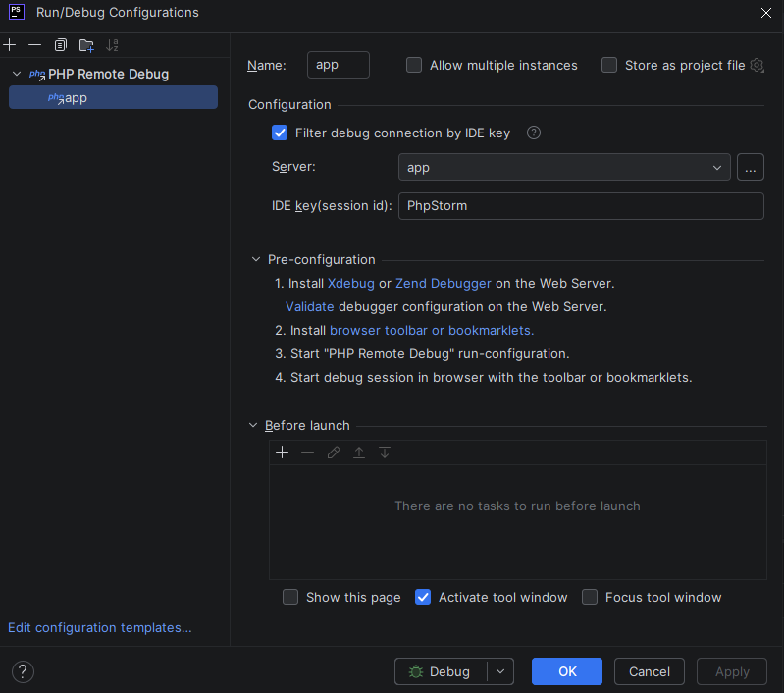Image resolution: width=784 pixels, height=693 pixels.
Task: Browse servers with the ellipsis button
Action: point(750,168)
